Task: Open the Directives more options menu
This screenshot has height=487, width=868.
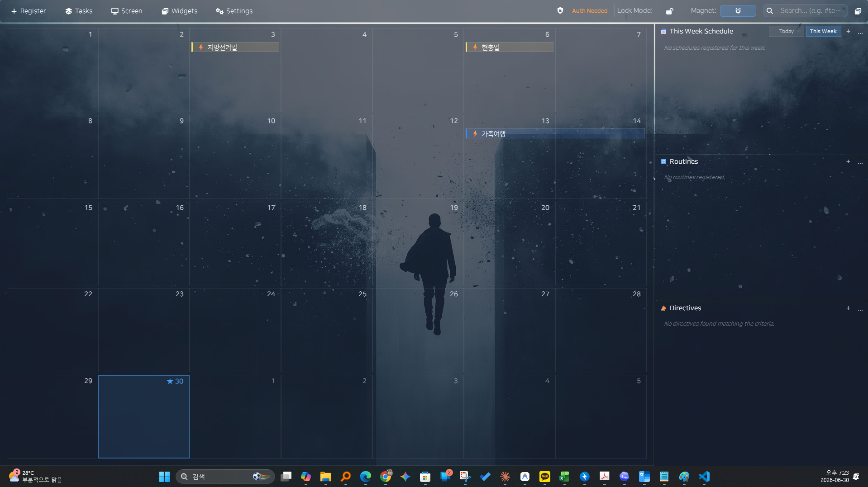Action: [x=860, y=308]
